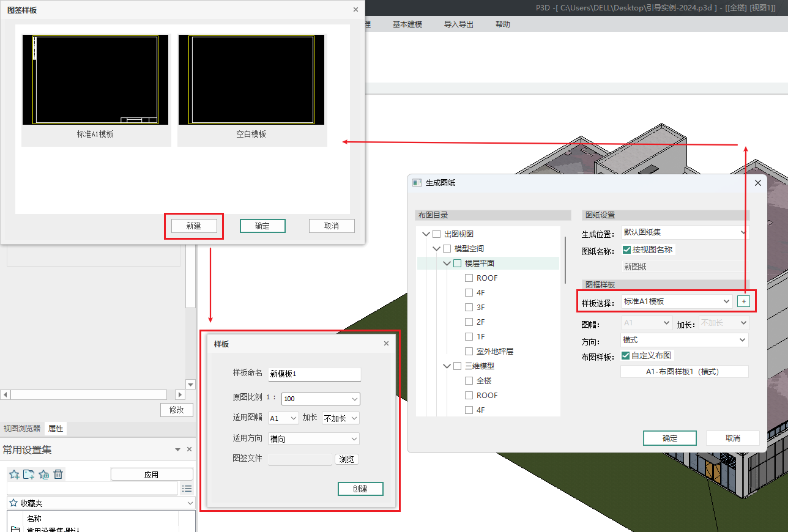
Task: Collapse the 出图视图 tree node
Action: 426,234
